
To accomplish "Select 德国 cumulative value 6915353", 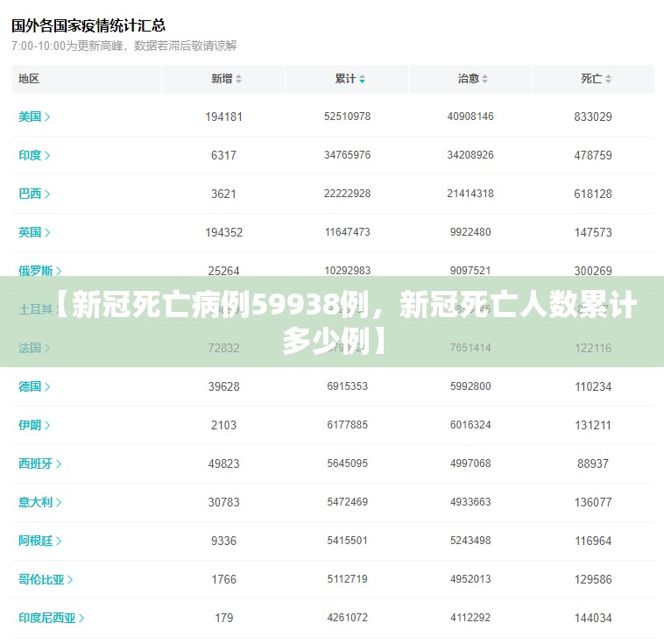I will point(347,386).
